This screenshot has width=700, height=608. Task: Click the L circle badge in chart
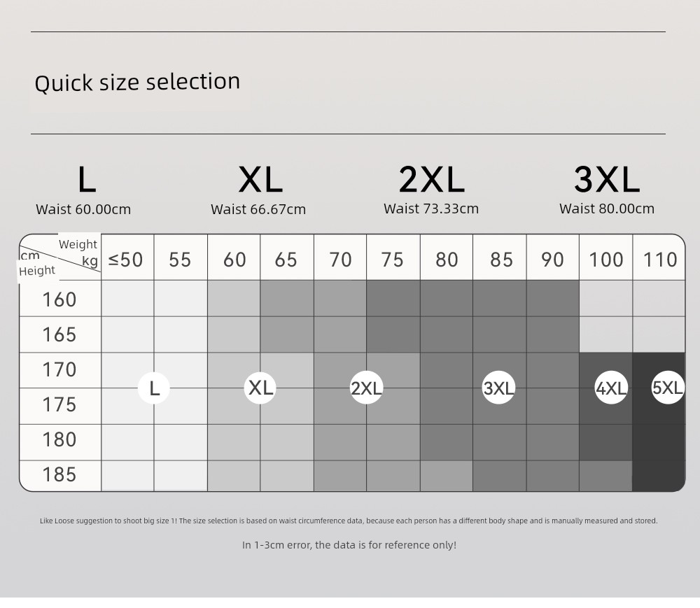154,388
